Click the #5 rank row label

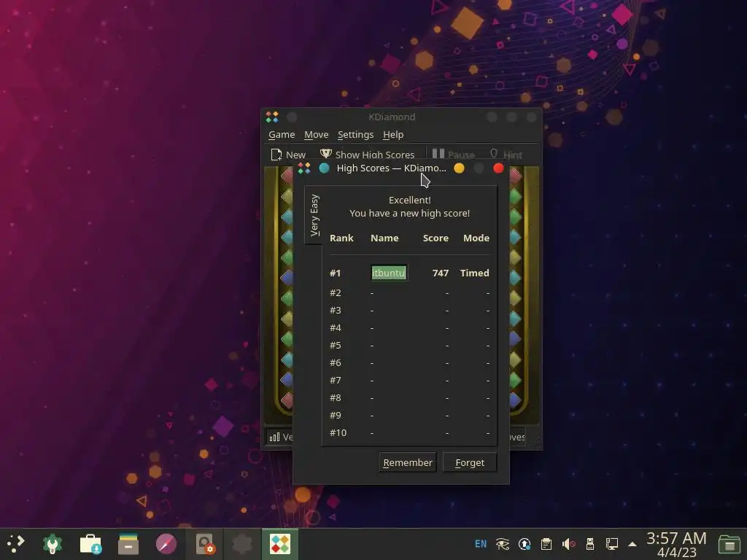click(336, 345)
